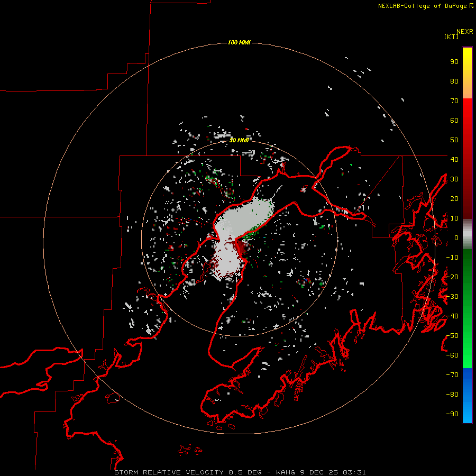Click the 50 NMI range ring label
This screenshot has width=476, height=476.
pos(239,140)
